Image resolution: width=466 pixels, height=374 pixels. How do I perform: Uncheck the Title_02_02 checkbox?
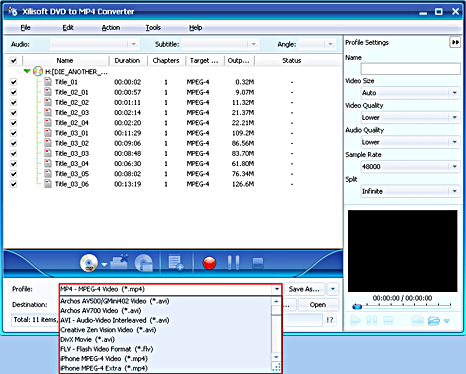[x=13, y=102]
